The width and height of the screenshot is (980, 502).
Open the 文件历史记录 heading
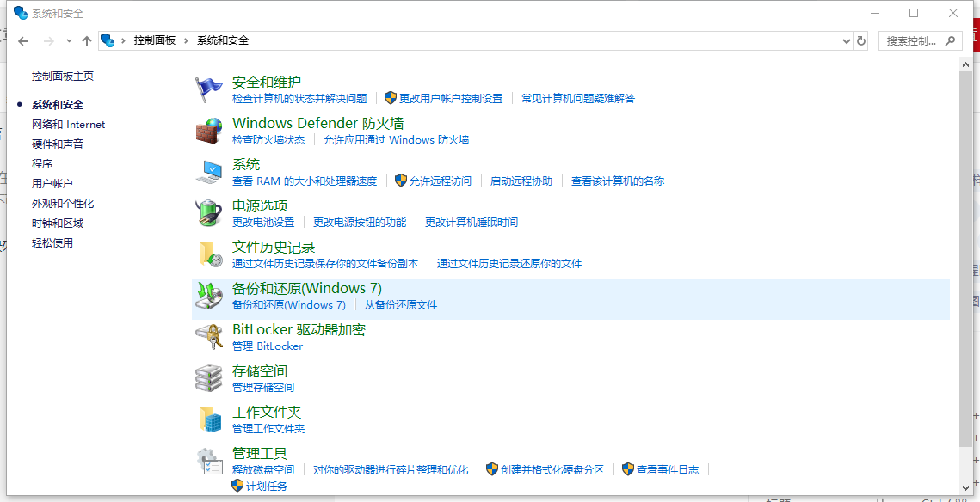point(274,247)
